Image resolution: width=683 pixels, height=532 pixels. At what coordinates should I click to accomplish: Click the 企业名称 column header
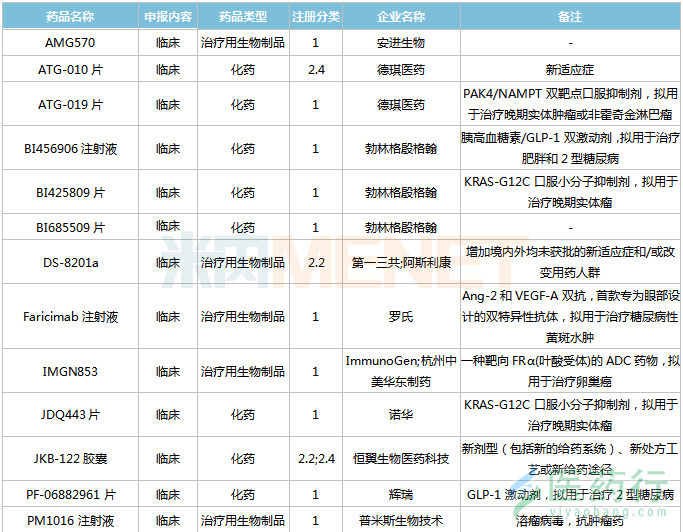(401, 17)
